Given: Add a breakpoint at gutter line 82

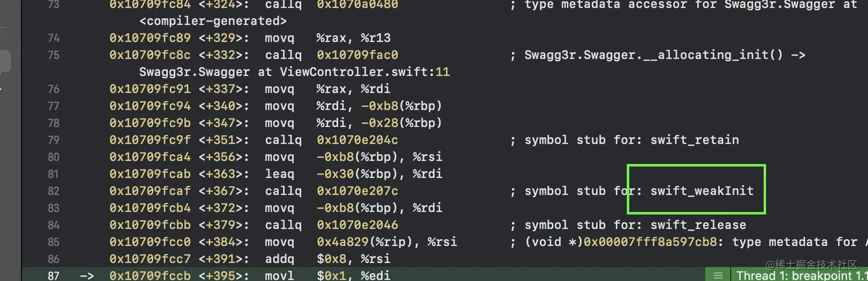Looking at the screenshot, I should [53, 191].
